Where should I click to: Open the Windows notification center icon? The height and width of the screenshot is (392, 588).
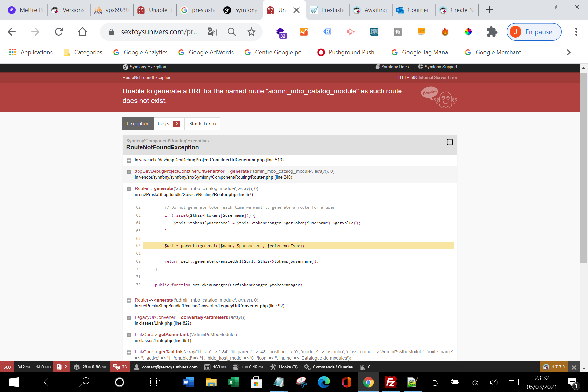(573, 383)
